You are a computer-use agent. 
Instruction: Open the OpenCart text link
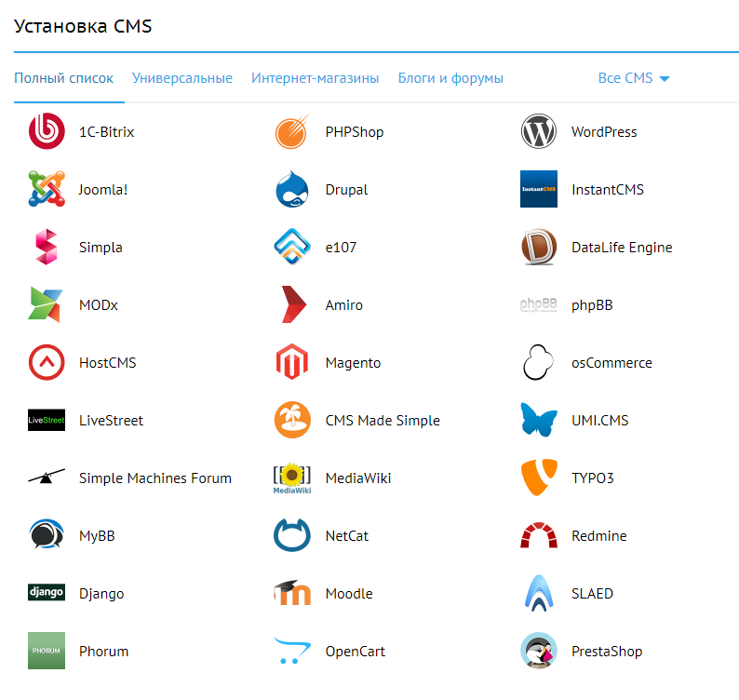355,651
